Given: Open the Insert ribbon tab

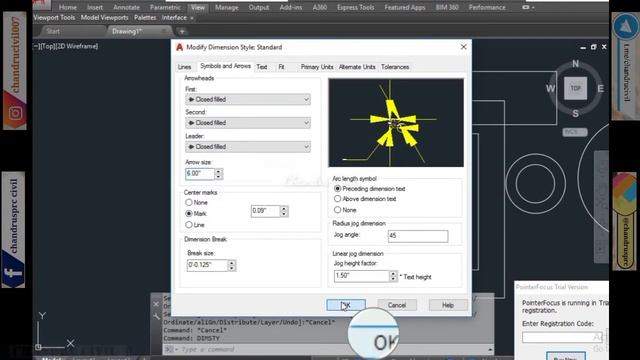Looking at the screenshot, I should tap(95, 7).
